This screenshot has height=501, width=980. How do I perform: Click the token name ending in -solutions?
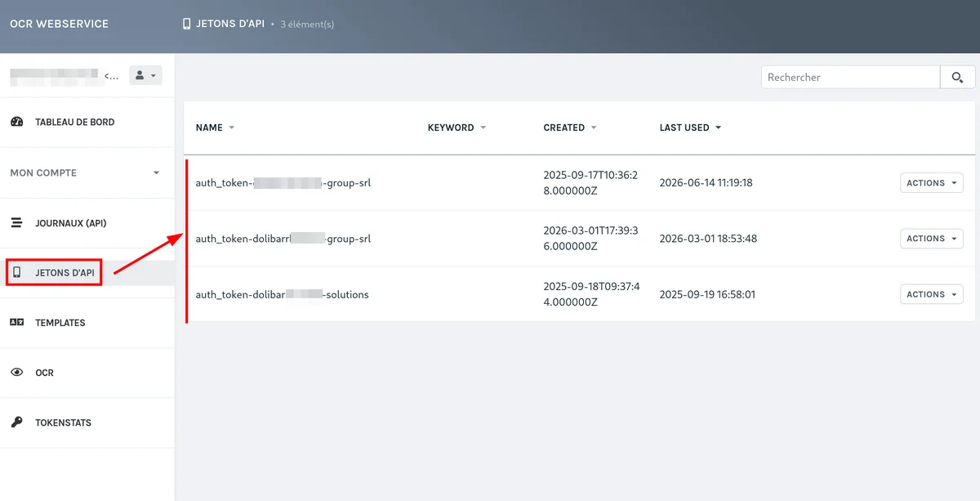282,294
